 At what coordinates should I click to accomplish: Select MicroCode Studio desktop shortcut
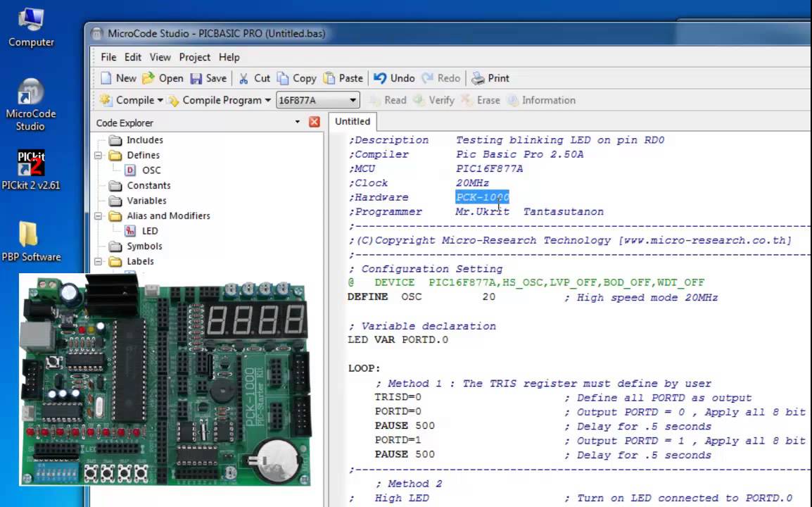coord(30,105)
